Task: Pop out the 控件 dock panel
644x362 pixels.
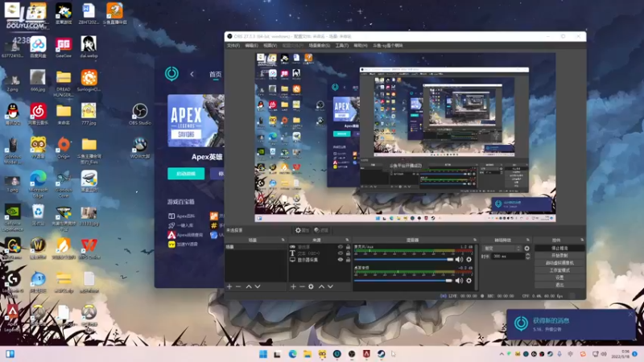Action: pyautogui.click(x=582, y=240)
